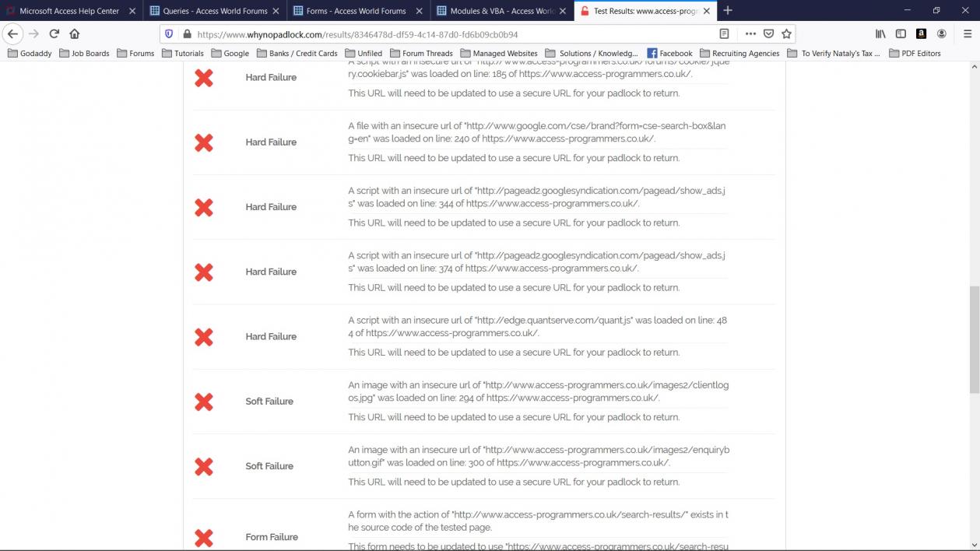Screen dimensions: 980x551
Task: Select the Test Results tab
Action: pyautogui.click(x=645, y=11)
